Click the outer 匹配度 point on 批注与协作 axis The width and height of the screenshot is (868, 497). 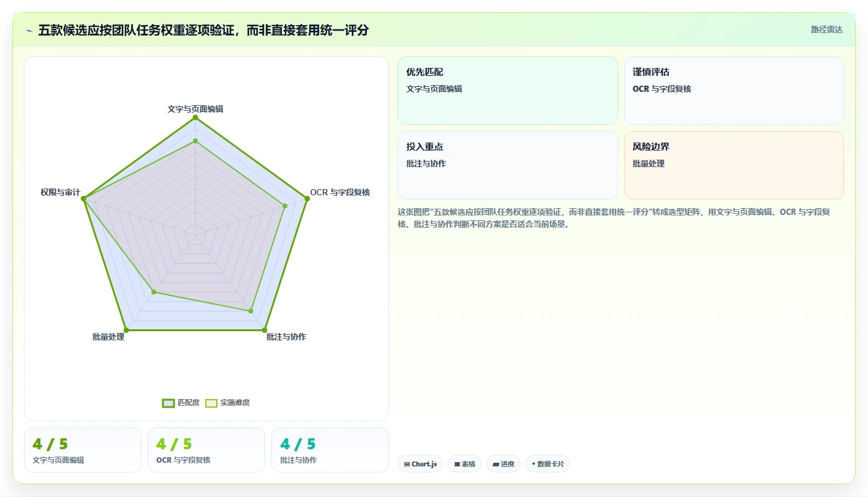[x=265, y=330]
